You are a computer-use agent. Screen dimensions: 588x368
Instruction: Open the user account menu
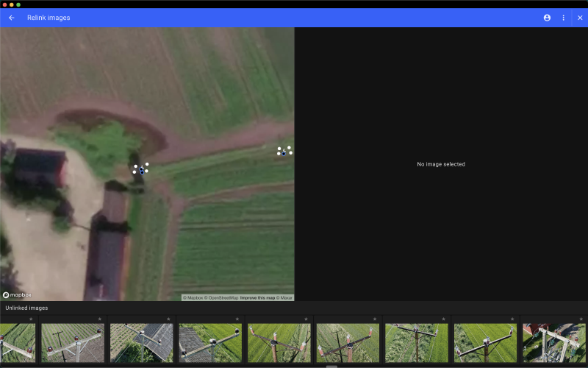coord(547,18)
